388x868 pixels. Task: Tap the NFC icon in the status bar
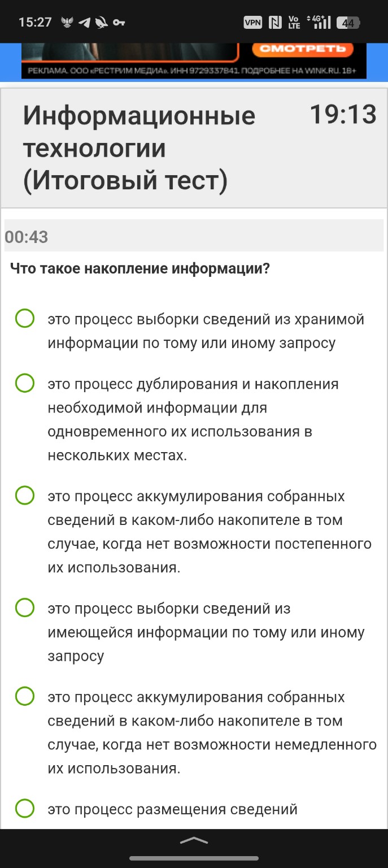click(x=275, y=23)
